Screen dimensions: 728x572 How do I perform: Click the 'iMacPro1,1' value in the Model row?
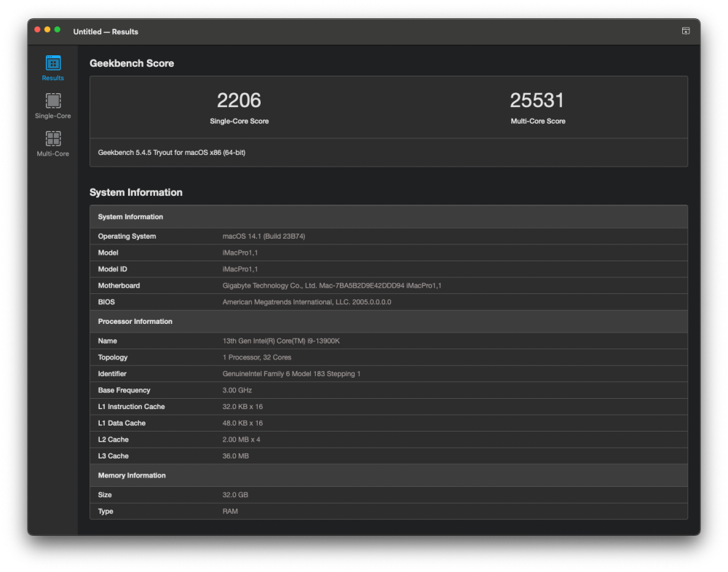(240, 253)
